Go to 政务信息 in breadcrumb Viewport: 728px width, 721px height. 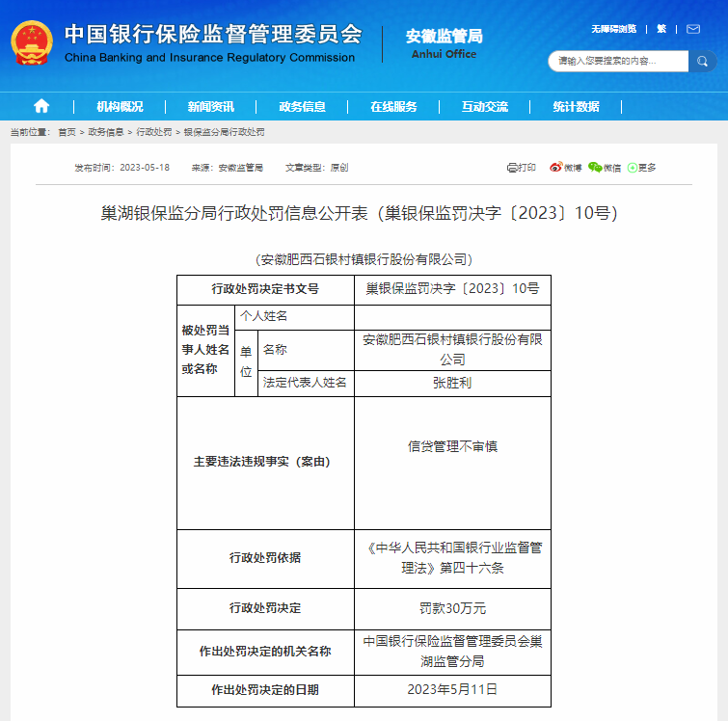point(106,132)
